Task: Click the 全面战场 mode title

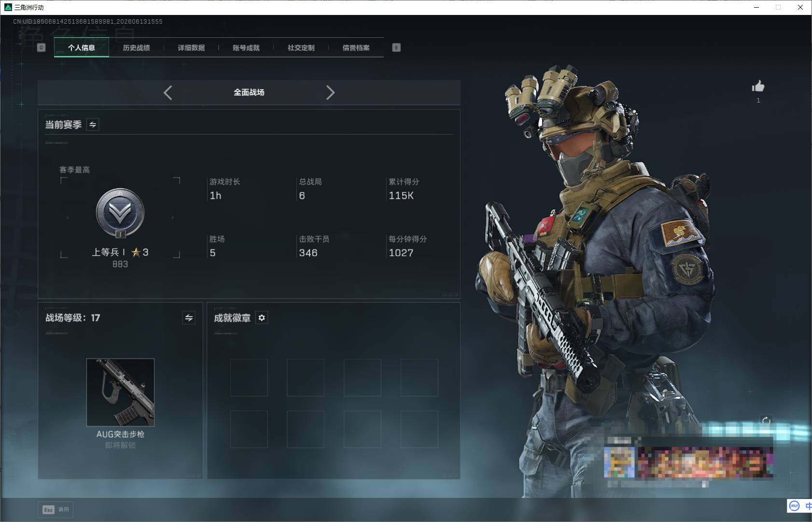Action: coord(249,92)
